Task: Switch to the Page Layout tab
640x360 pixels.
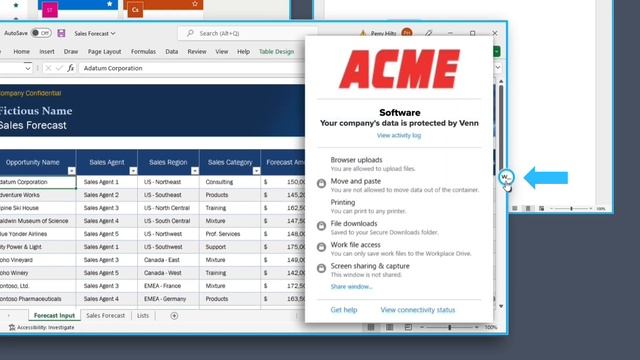Action: pyautogui.click(x=104, y=51)
